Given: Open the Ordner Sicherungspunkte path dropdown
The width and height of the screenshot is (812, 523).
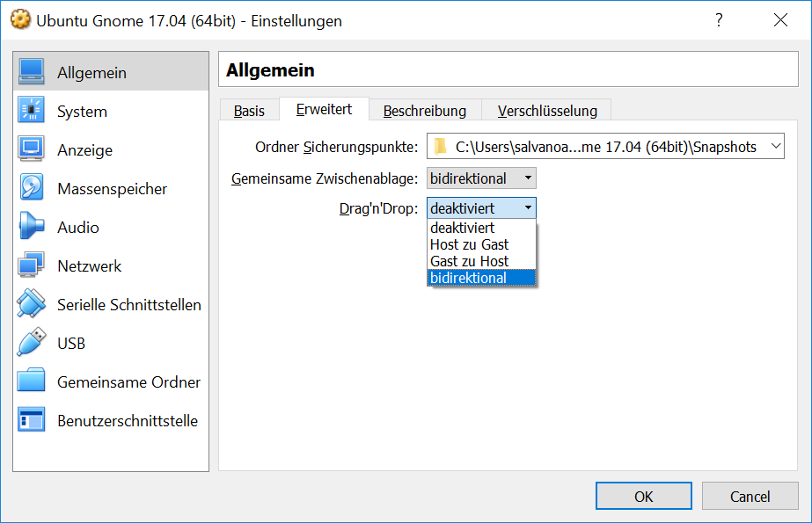Looking at the screenshot, I should [x=605, y=147].
